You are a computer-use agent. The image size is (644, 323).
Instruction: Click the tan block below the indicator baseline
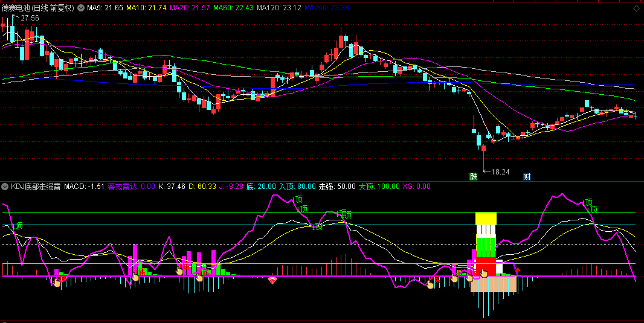pos(493,284)
